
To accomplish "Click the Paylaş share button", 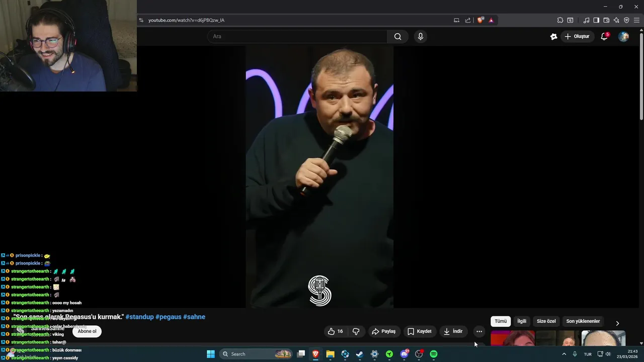I will click(383, 331).
